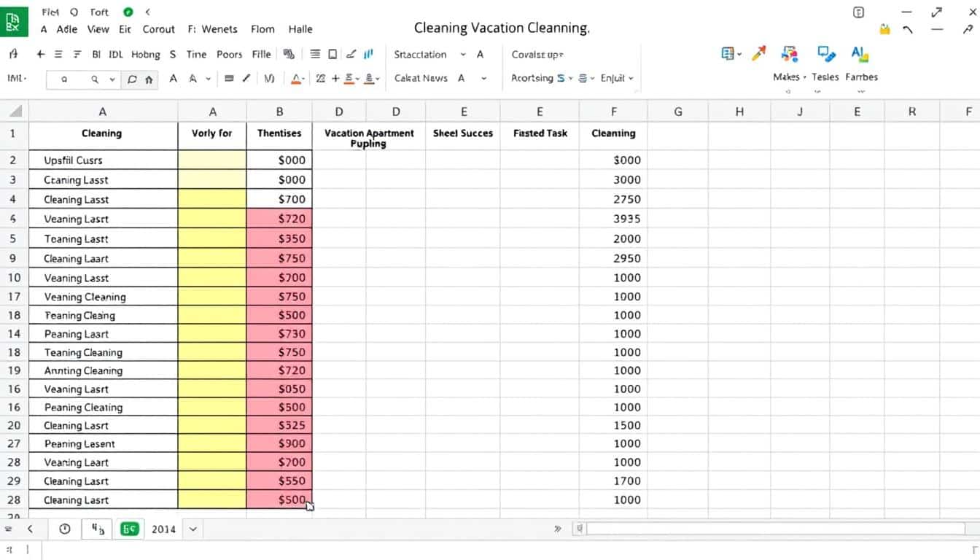Screen dimensions: 980x560
Task: Click the left arrow icon beside Toft
Action: [x=148, y=12]
